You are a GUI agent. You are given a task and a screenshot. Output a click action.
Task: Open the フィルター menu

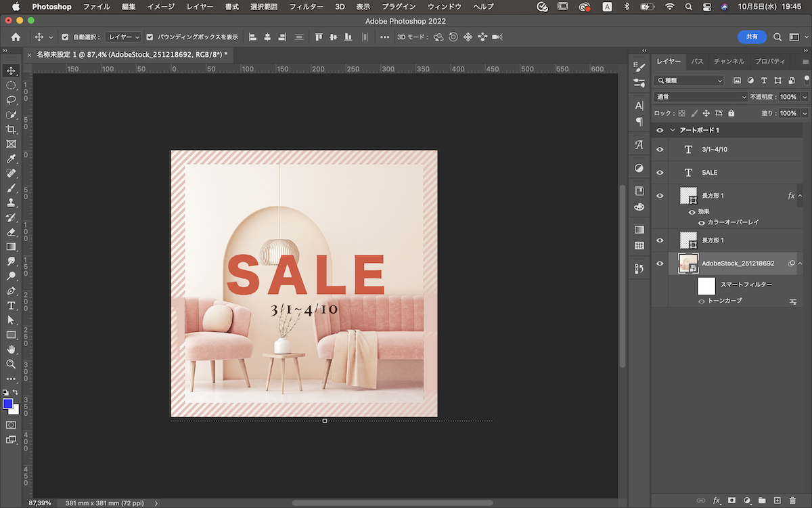pos(306,7)
